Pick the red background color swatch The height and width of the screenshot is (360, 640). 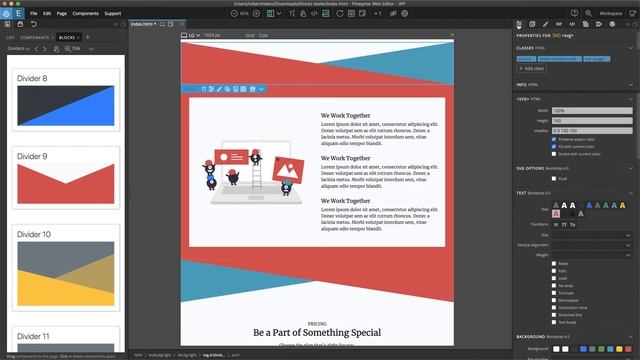pyautogui.click(x=628, y=349)
